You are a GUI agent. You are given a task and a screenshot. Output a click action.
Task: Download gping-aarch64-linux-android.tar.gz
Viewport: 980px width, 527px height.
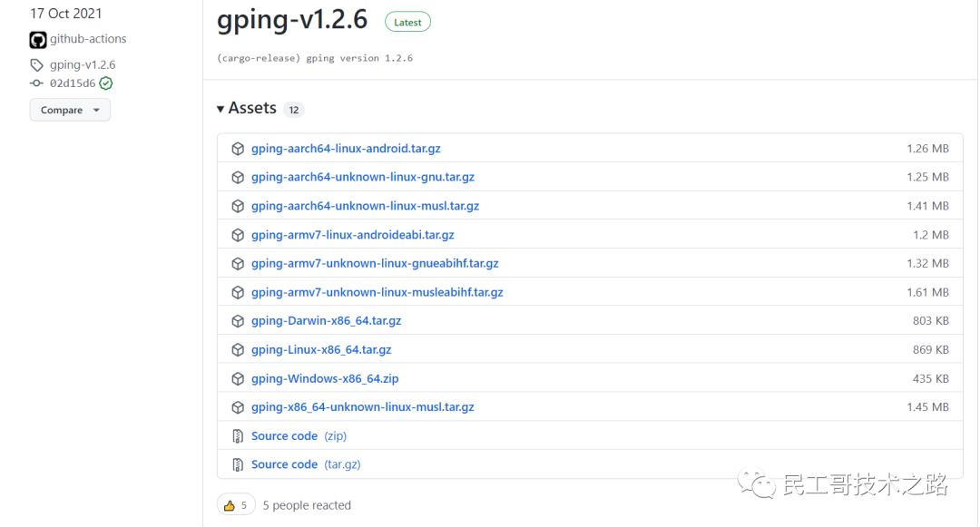(346, 149)
